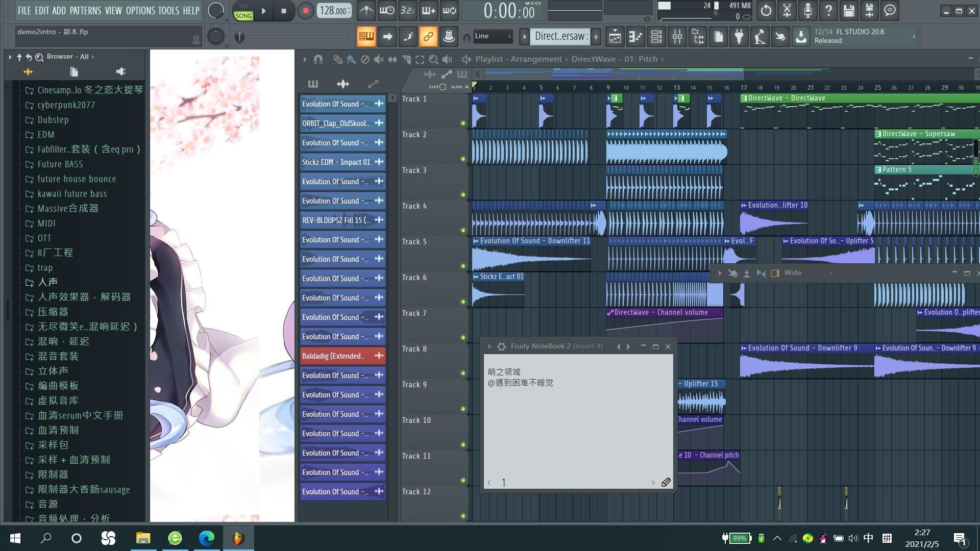
Task: Open the Channel rack icon
Action: click(x=656, y=36)
